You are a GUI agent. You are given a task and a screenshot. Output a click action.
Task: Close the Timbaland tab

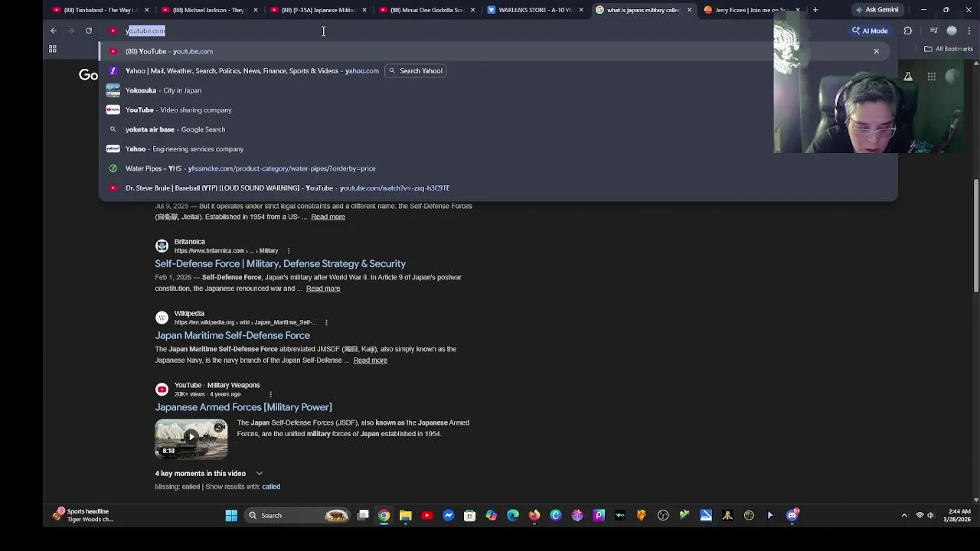point(146,10)
